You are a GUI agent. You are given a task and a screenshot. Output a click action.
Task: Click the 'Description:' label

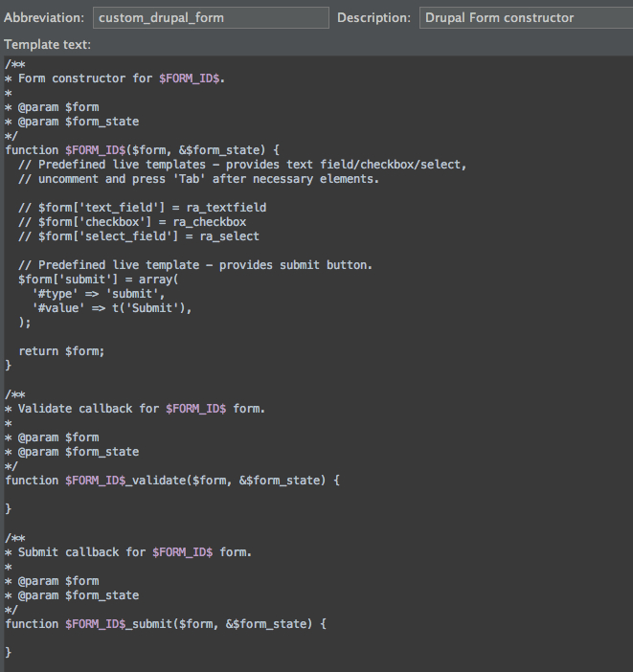click(374, 17)
